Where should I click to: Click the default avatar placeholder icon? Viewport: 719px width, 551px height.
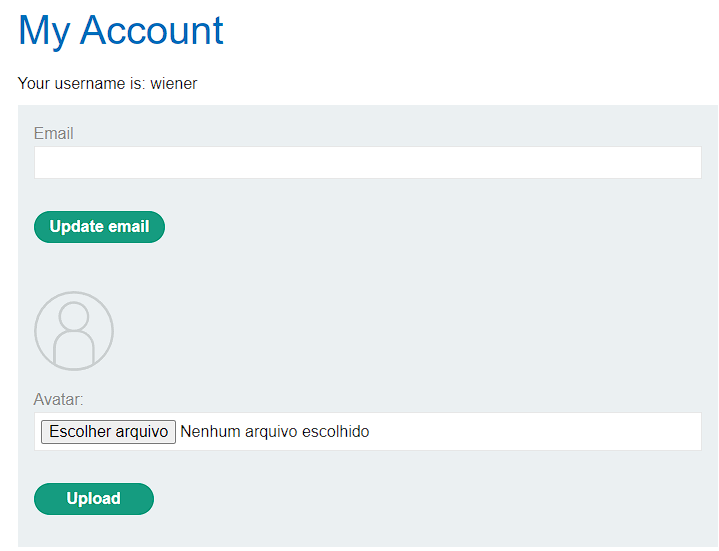(x=74, y=331)
